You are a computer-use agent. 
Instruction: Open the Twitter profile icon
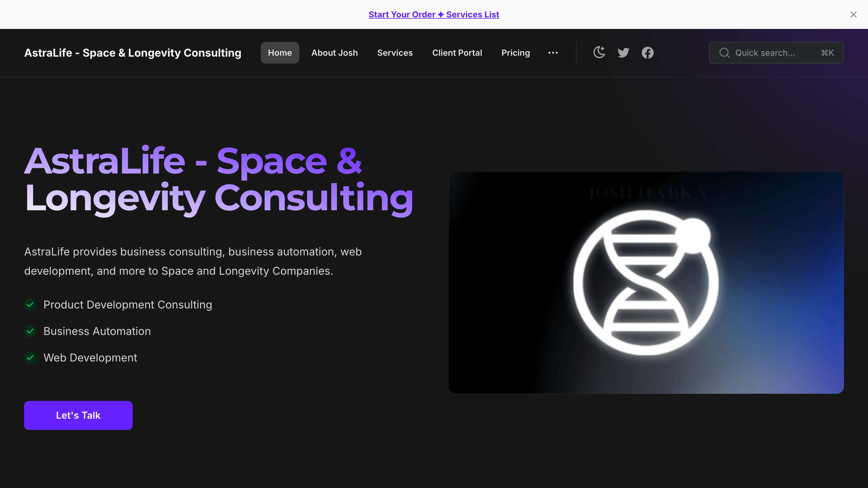pos(623,52)
